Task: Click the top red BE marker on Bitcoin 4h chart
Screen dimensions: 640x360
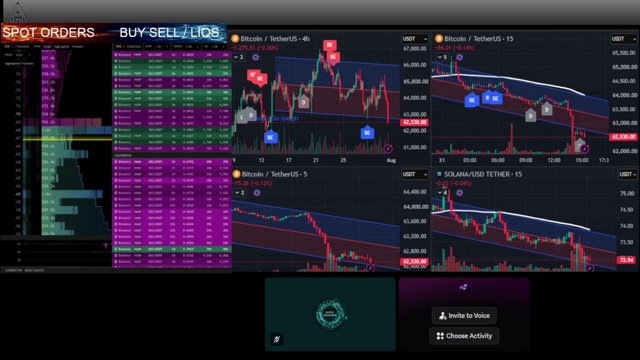Action: pos(330,45)
